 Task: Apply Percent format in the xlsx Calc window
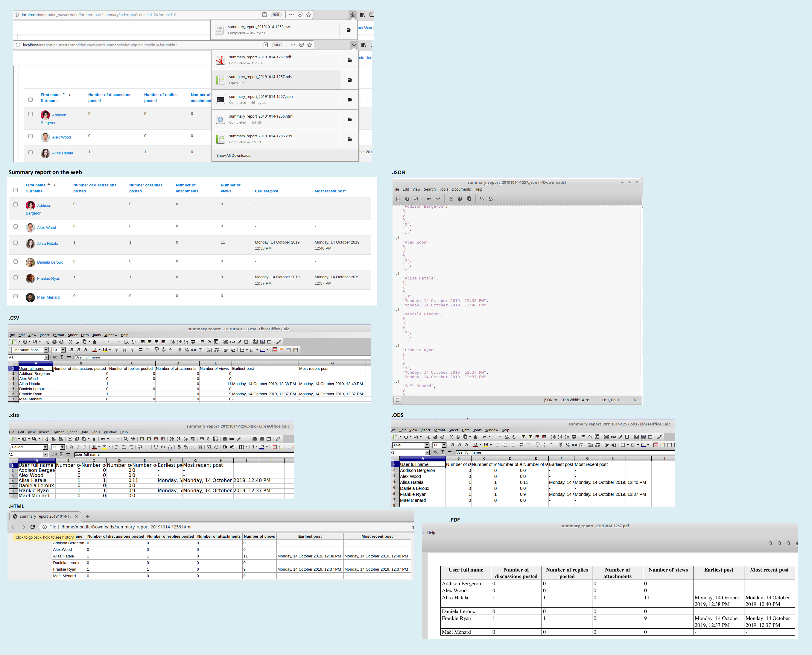186,447
